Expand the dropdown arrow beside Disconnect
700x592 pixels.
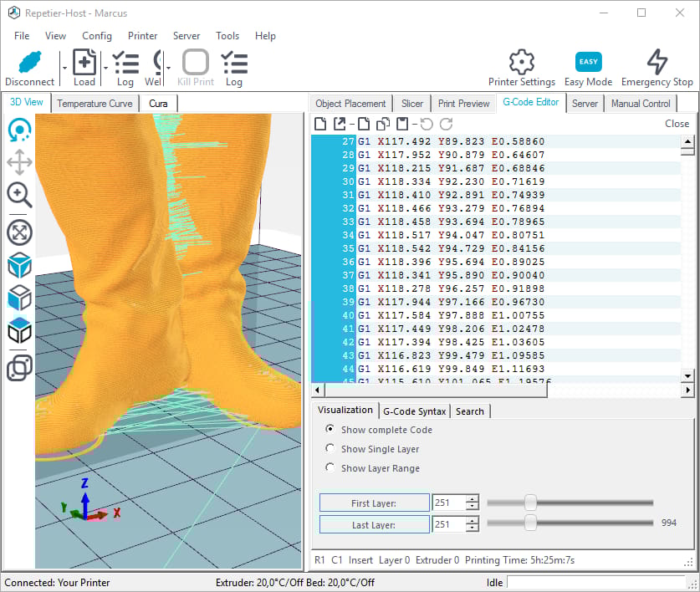pyautogui.click(x=64, y=69)
